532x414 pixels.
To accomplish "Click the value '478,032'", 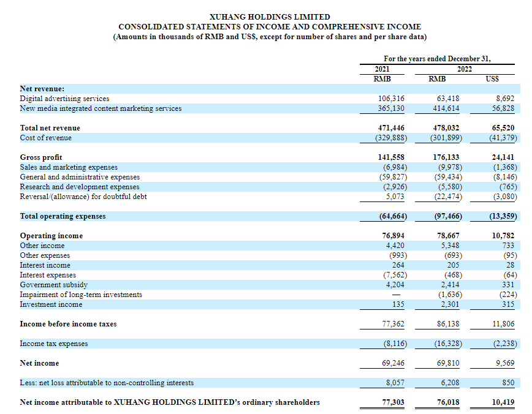I will 446,128.
